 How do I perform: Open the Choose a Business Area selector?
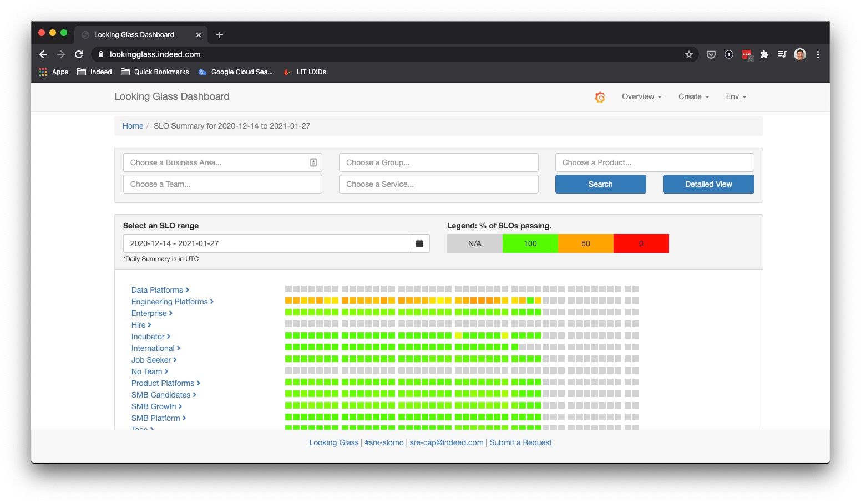click(222, 162)
